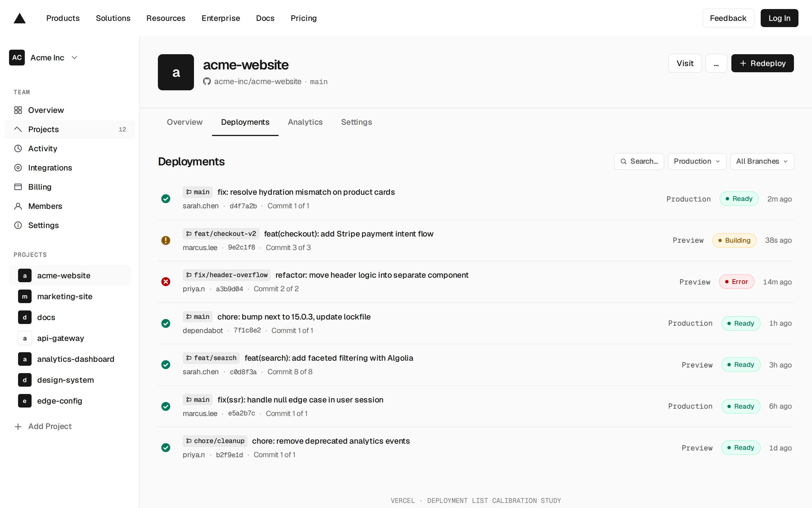This screenshot has width=812, height=508.
Task: Click the Redeploy button
Action: 762,63
